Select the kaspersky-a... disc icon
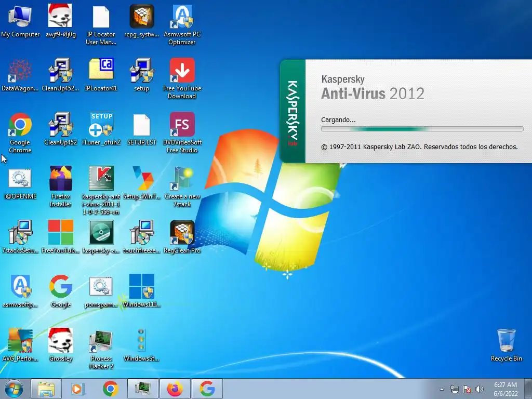532x399 pixels. (x=101, y=237)
